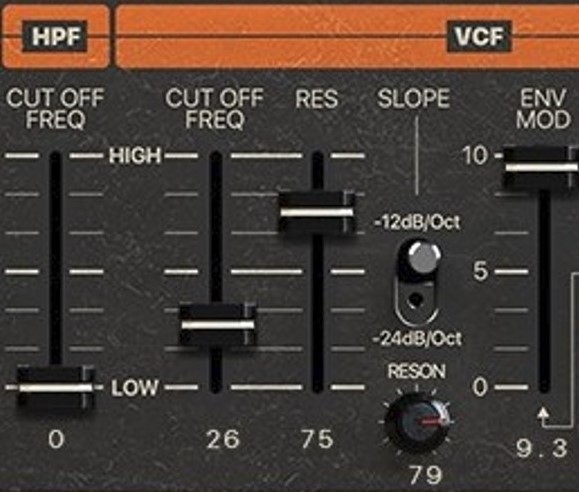This screenshot has width=579, height=492.
Task: Click the HPF cutoff frequency slider handle
Action: click(x=56, y=387)
